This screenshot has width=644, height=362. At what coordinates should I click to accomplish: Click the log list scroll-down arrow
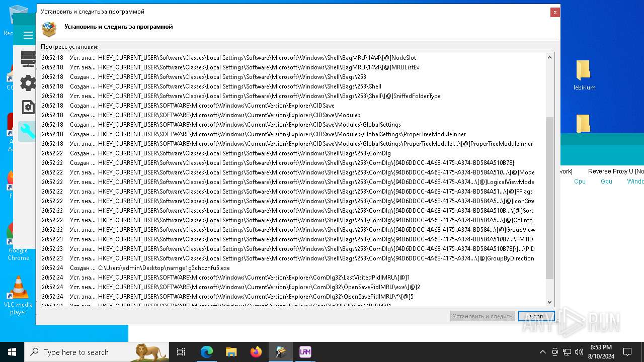(x=549, y=302)
